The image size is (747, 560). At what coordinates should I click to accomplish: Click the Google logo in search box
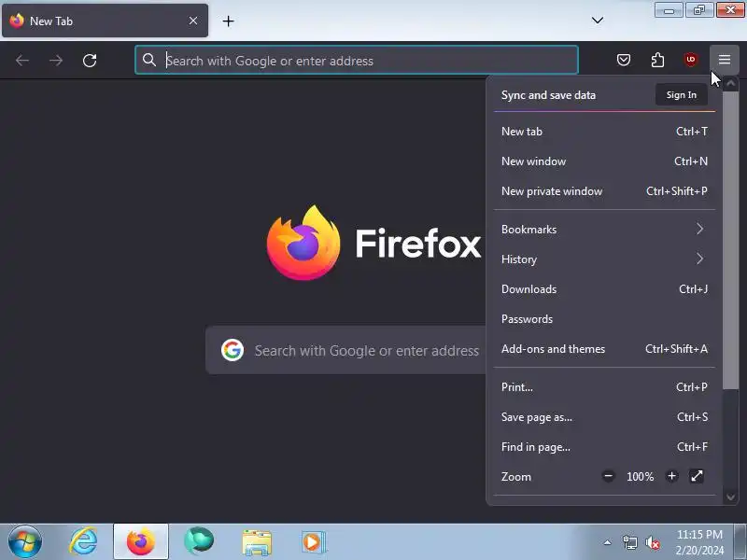point(233,351)
